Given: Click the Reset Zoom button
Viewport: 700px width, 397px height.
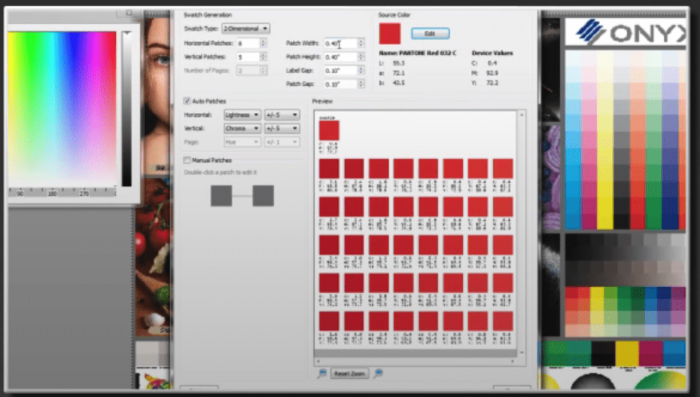Looking at the screenshot, I should (350, 373).
